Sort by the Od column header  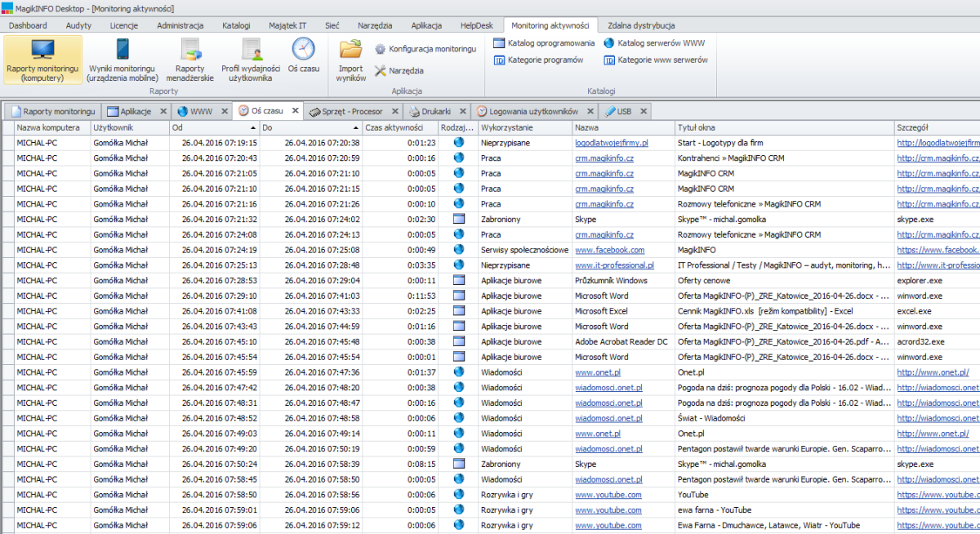tap(215, 127)
